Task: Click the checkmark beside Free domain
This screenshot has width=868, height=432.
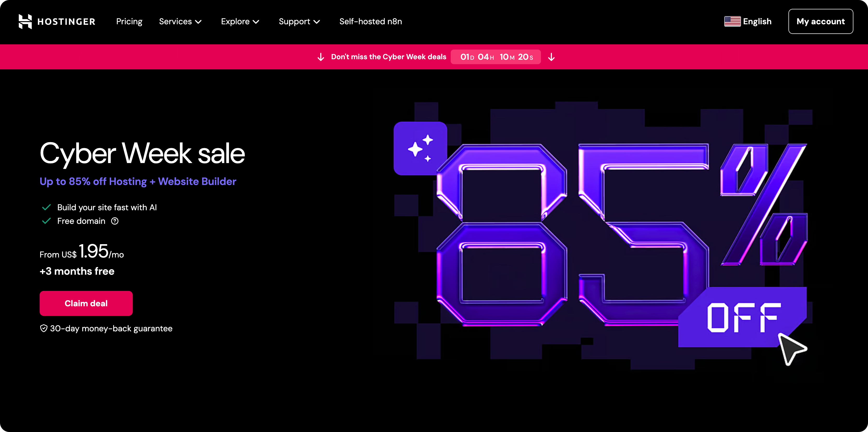Action: pyautogui.click(x=46, y=221)
